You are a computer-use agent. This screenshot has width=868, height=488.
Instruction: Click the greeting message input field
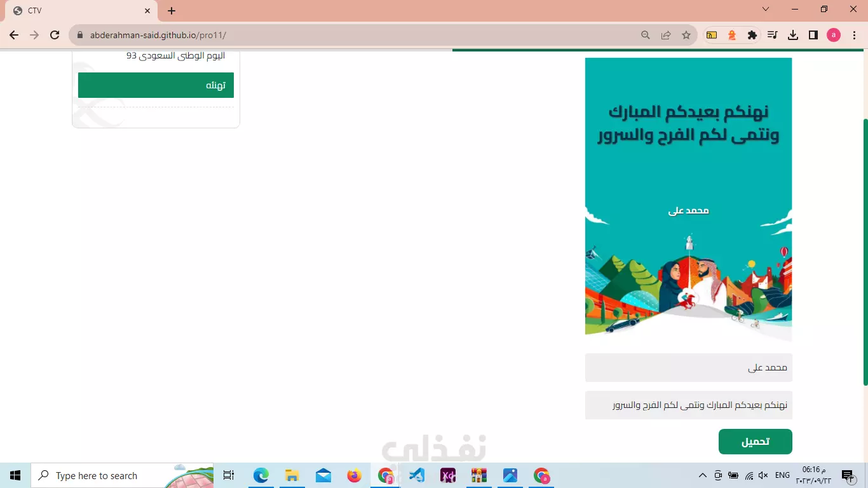point(688,405)
